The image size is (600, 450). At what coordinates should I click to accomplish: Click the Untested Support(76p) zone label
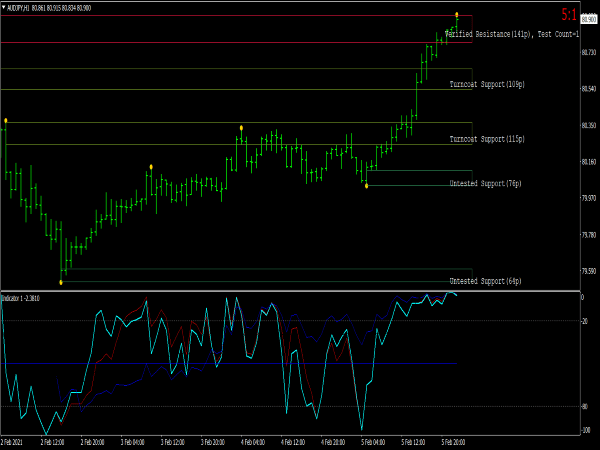coord(485,184)
